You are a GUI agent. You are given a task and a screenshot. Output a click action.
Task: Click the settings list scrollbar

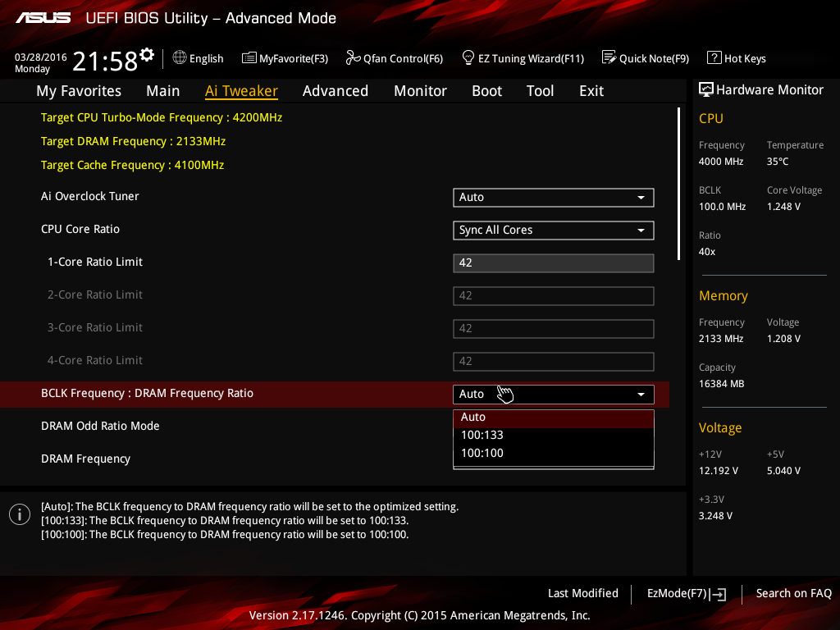point(678,184)
